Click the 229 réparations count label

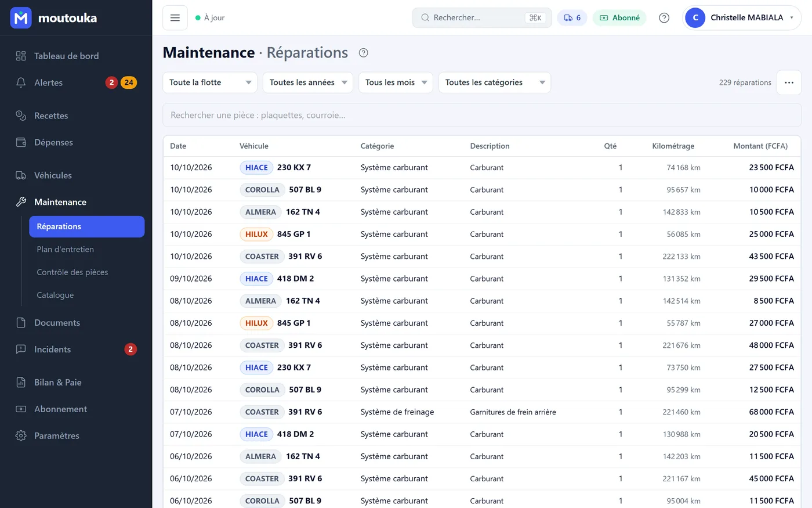tap(745, 82)
